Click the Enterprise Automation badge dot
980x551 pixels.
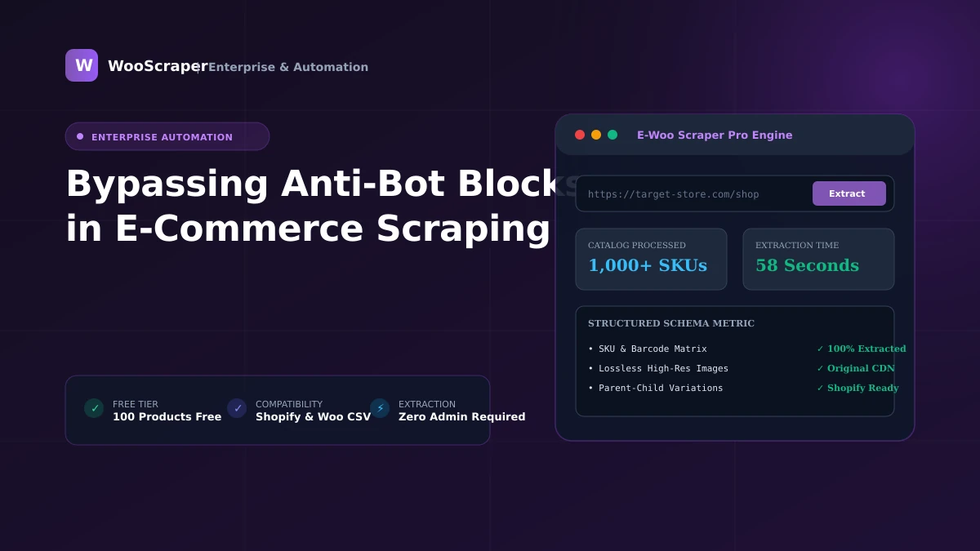80,136
